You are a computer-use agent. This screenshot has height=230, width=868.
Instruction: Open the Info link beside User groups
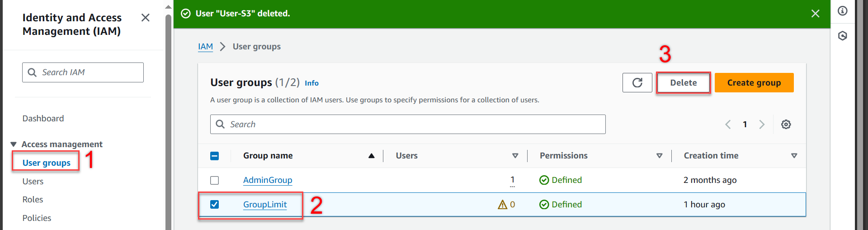tap(311, 83)
